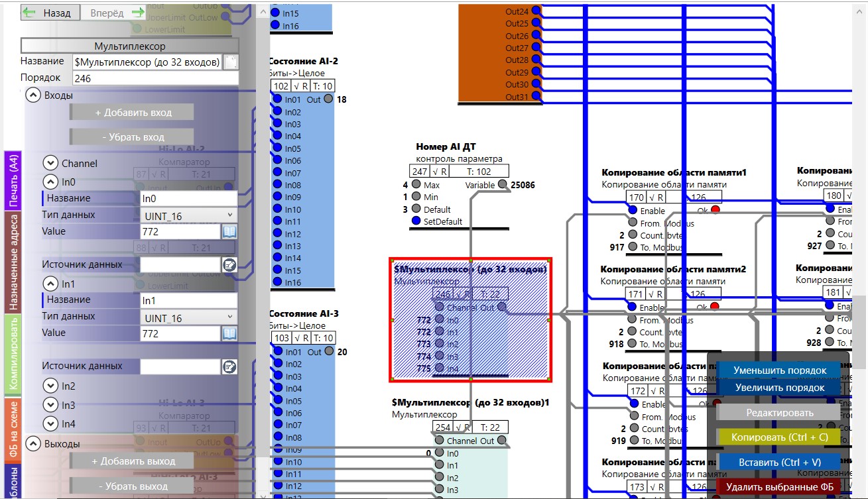Collapse the Входы section
Image resolution: width=868 pixels, height=499 pixels.
pyautogui.click(x=32, y=95)
